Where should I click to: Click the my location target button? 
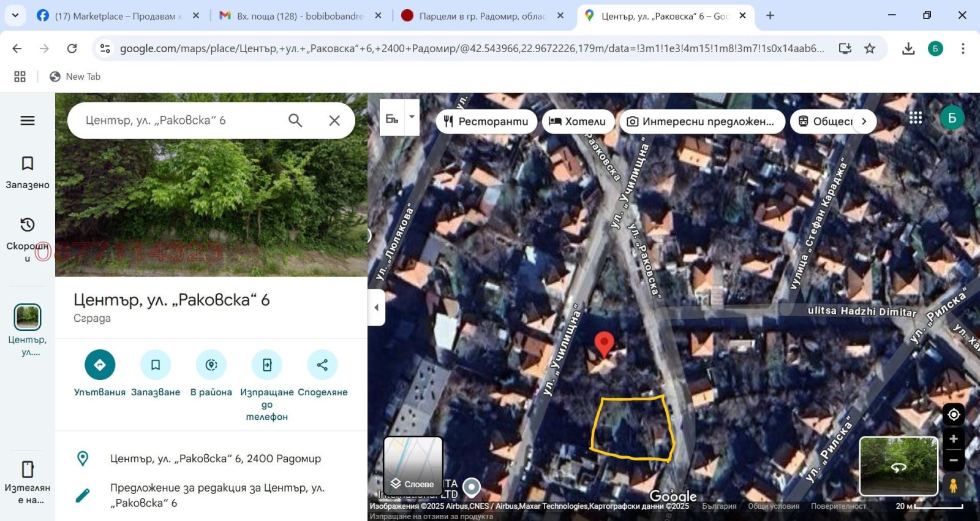pos(953,415)
